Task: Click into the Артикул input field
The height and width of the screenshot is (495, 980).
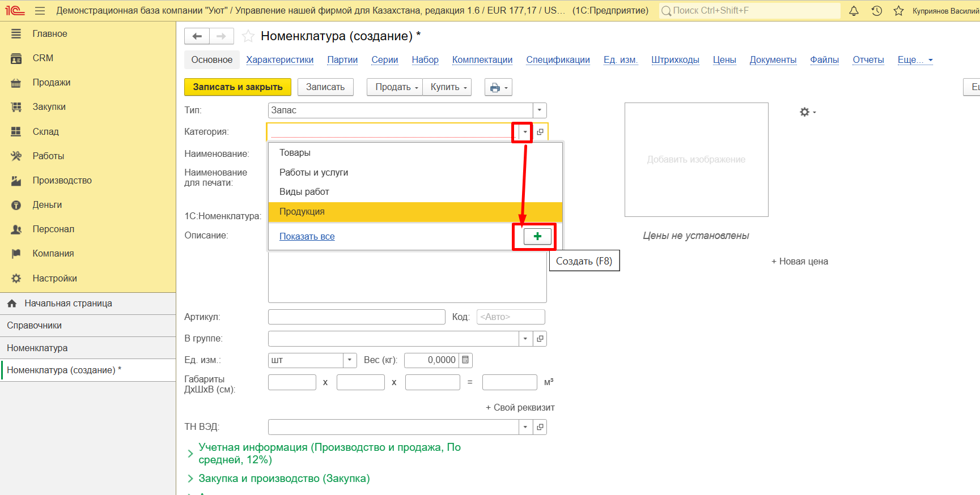Action: [x=356, y=317]
